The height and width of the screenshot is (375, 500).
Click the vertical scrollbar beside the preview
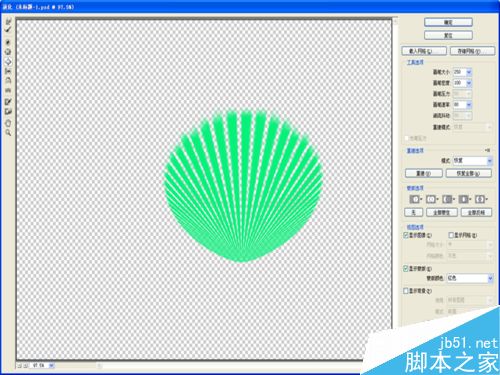395,173
